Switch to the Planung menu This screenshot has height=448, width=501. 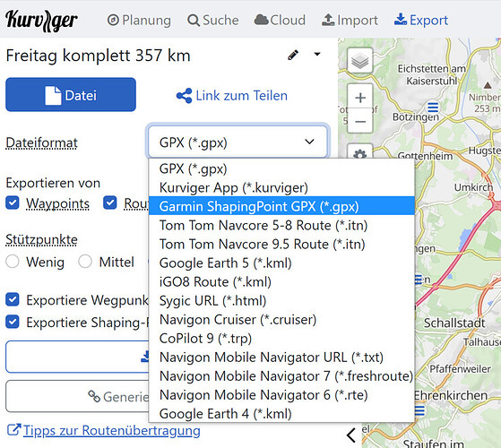(139, 20)
